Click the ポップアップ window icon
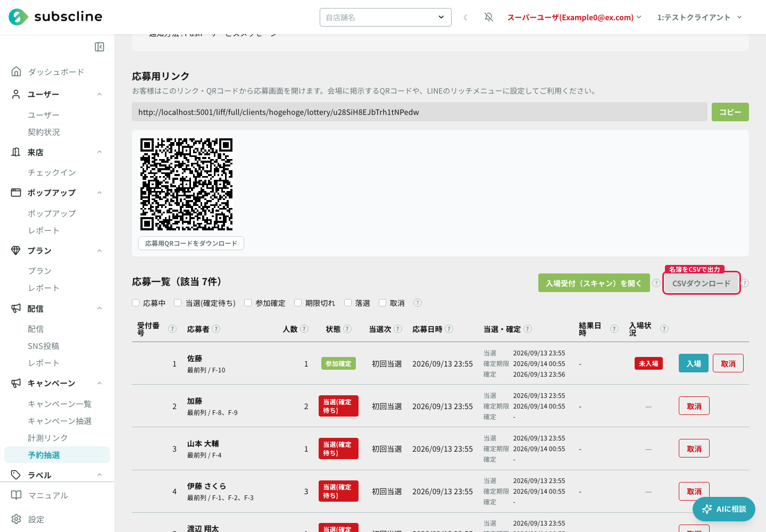The width and height of the screenshot is (766, 532). [x=16, y=193]
